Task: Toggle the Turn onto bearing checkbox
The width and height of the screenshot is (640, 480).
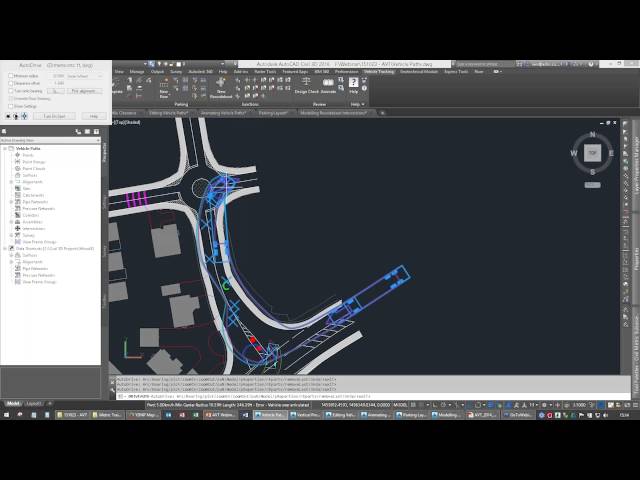Action: click(x=11, y=91)
